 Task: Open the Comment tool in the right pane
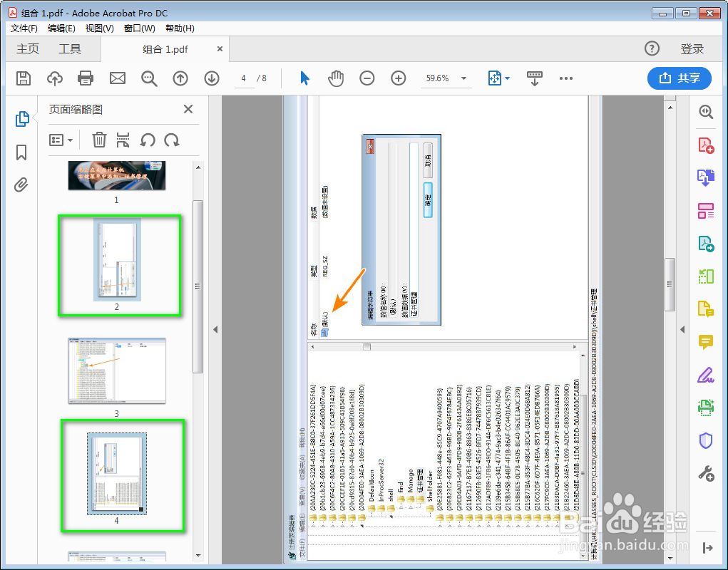(706, 342)
